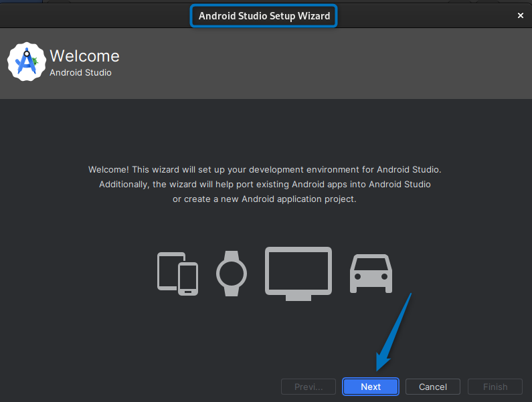The height and width of the screenshot is (402, 532).
Task: Click the TV monitor icon
Action: tap(298, 274)
